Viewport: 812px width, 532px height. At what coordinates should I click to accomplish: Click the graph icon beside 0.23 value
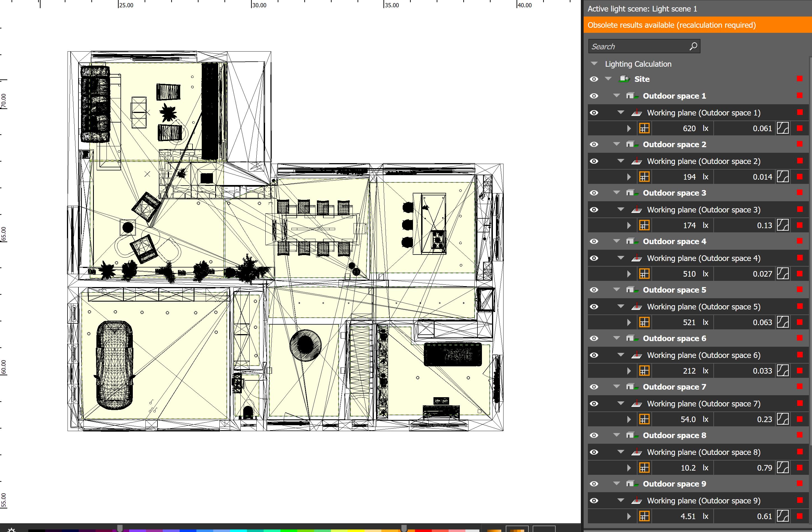click(x=783, y=419)
